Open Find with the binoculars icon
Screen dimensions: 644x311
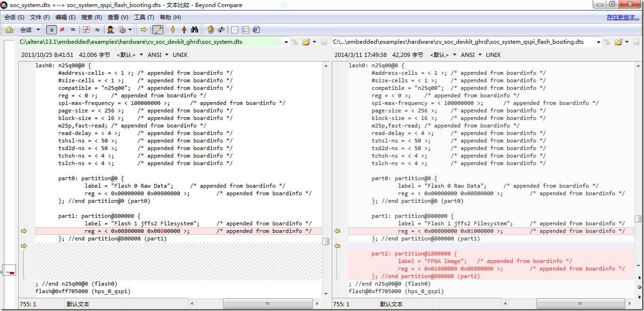[195, 30]
